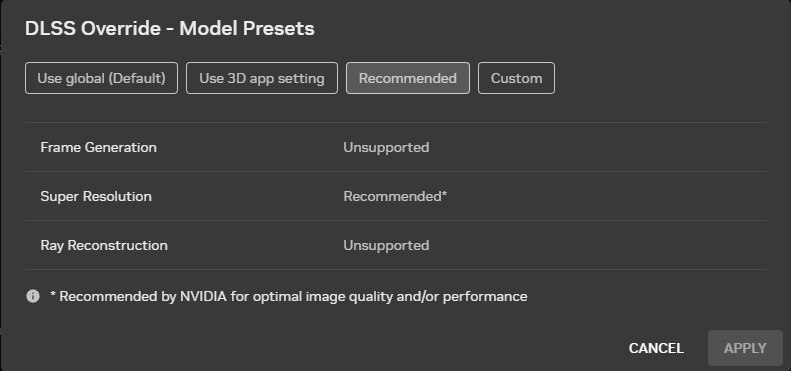
Task: Click the Ray Reconstruction row's empty right side
Action: click(x=598, y=245)
